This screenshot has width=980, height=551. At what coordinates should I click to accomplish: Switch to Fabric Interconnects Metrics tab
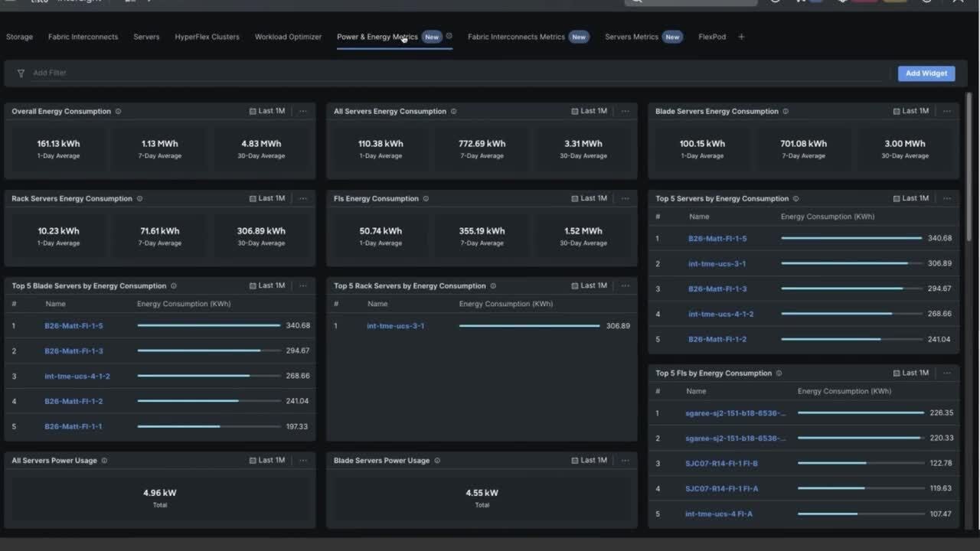[516, 37]
